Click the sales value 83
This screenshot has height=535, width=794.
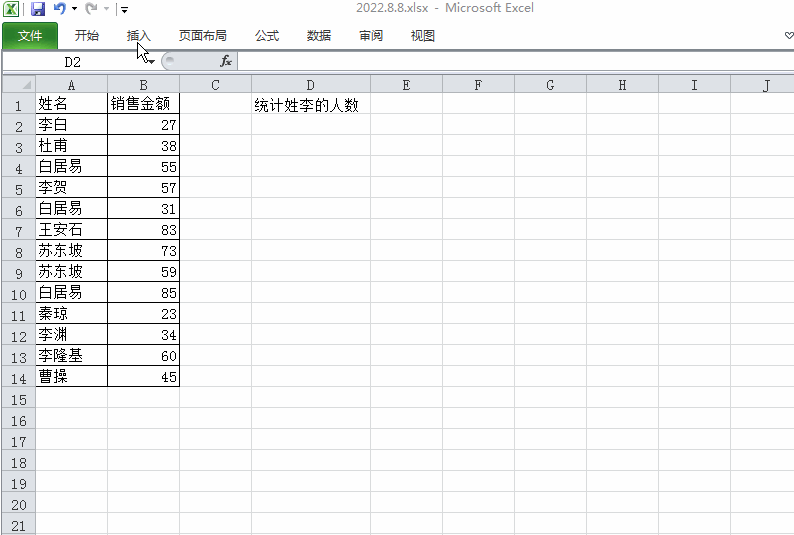click(143, 230)
